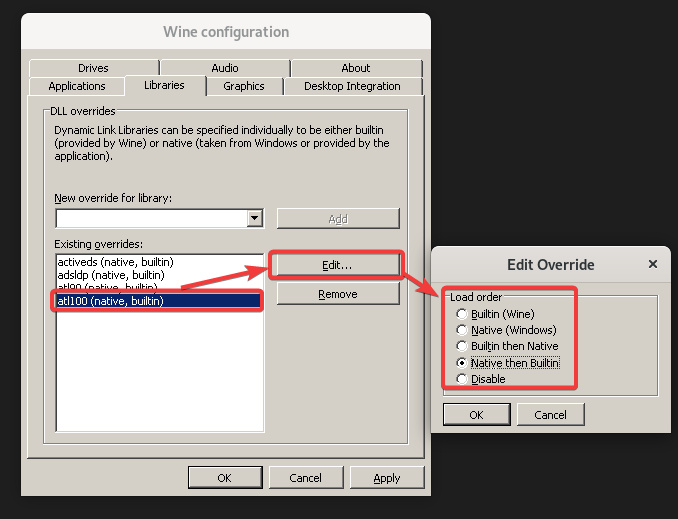The image size is (678, 519).
Task: Choose the Disable load order option
Action: point(461,379)
